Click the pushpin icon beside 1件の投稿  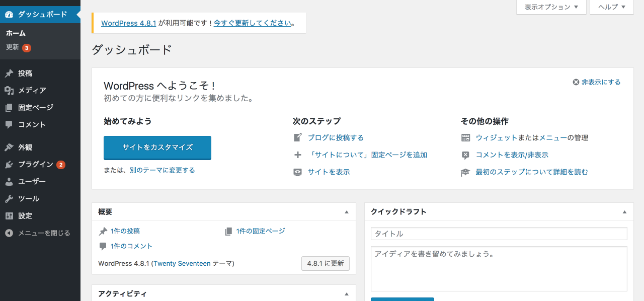(103, 231)
